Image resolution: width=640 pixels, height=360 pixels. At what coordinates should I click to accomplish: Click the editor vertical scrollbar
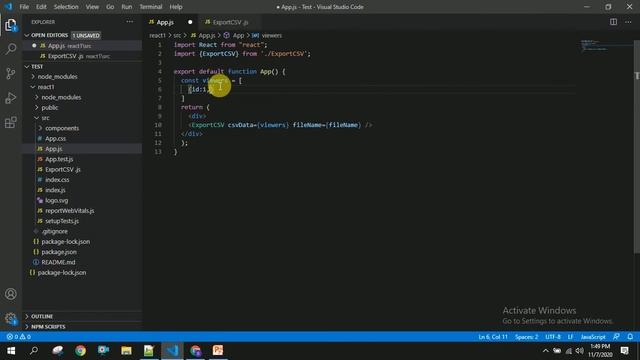(x=637, y=147)
